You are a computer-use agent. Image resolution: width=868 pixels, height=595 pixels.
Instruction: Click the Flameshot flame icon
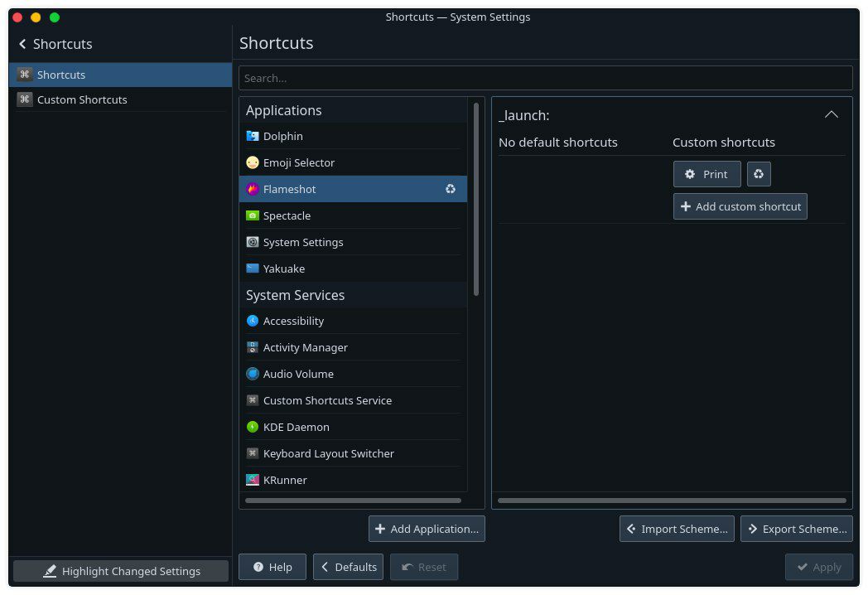coord(253,189)
